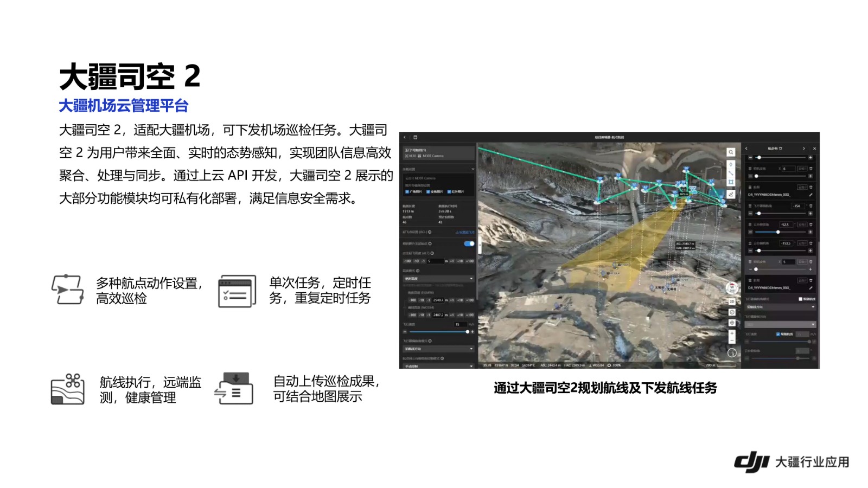Zoom in the map with plus button
The width and height of the screenshot is (868, 488).
pyautogui.click(x=731, y=333)
